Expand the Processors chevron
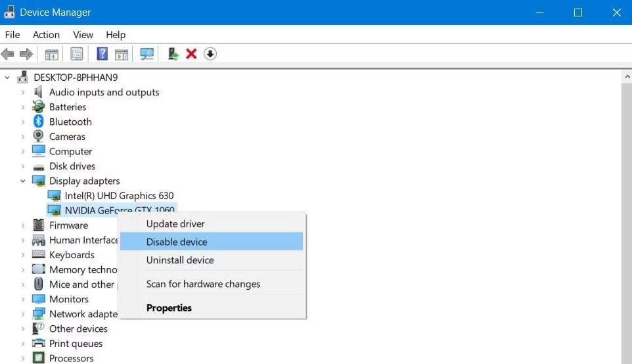 (23, 358)
